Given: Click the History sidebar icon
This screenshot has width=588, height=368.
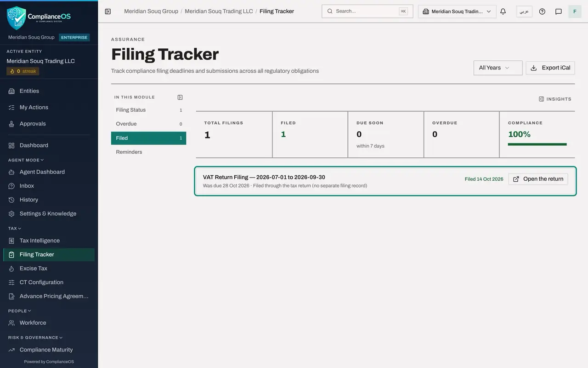Looking at the screenshot, I should (11, 200).
